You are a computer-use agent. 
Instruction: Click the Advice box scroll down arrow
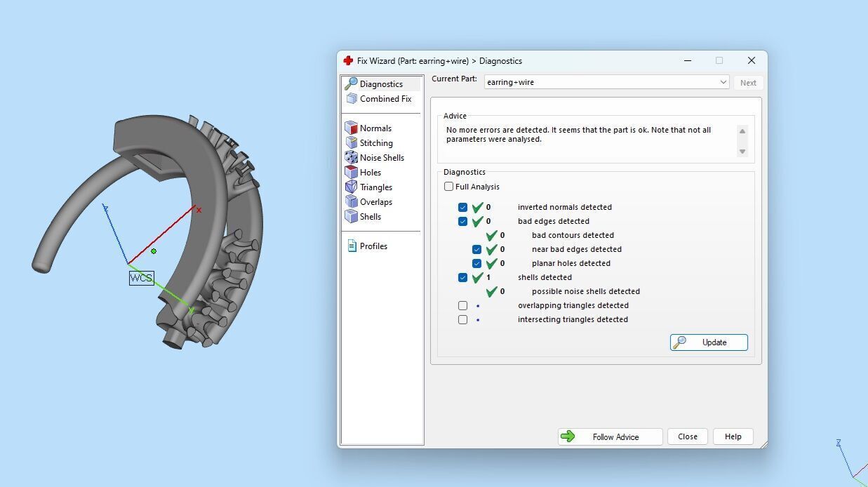click(x=742, y=152)
